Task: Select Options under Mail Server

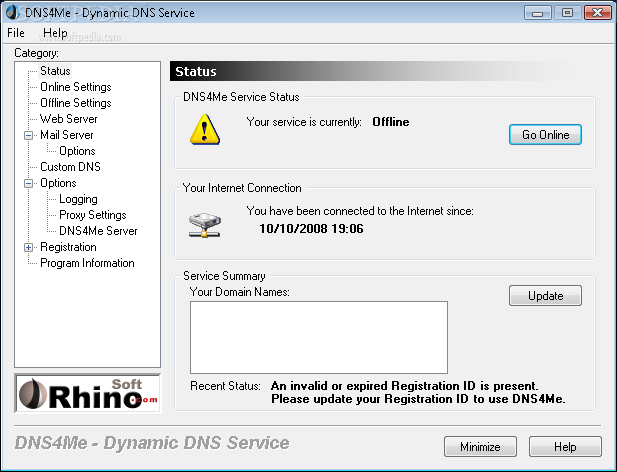Action: point(77,151)
